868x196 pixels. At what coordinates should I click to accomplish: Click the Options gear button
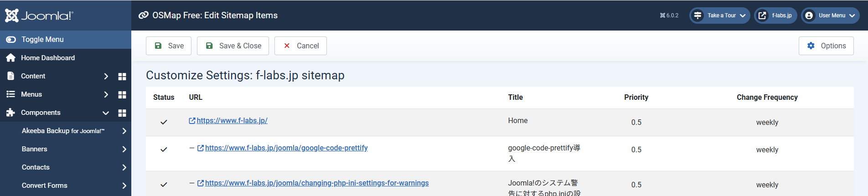click(826, 46)
